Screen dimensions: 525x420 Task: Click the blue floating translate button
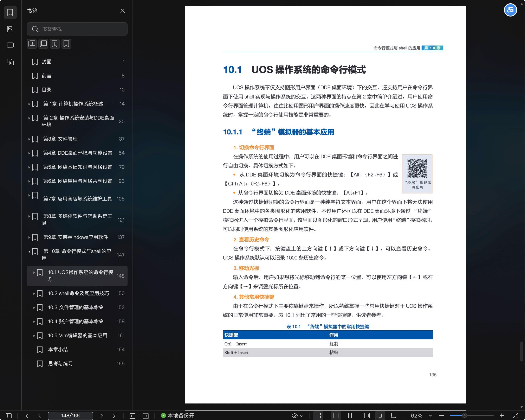(x=510, y=10)
